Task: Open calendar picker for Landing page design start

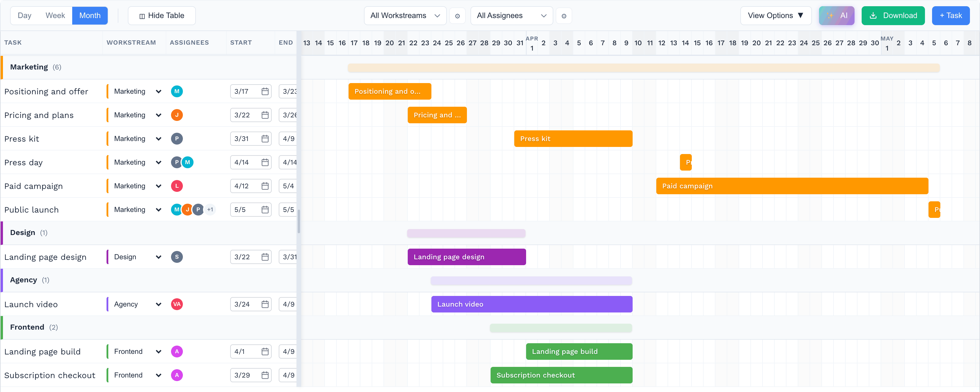Action: coord(265,257)
